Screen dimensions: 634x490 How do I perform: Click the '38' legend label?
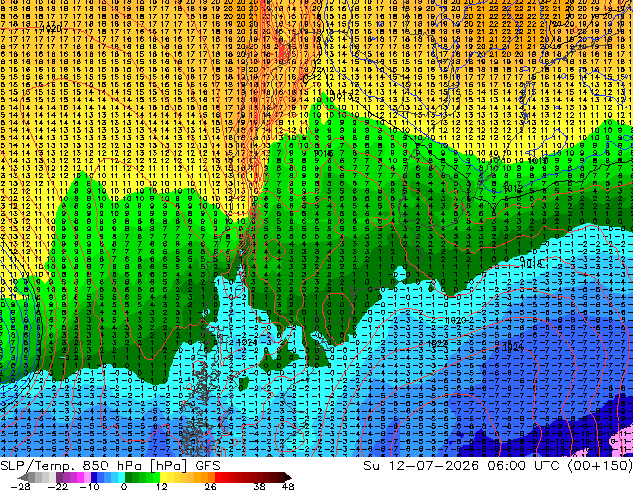[x=260, y=486]
